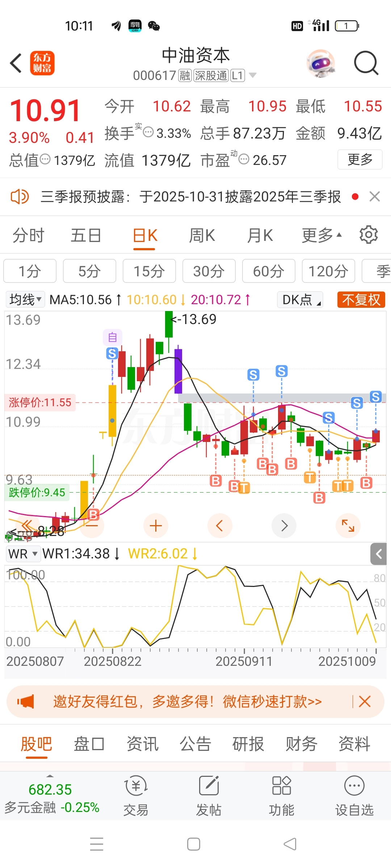This screenshot has height=868, width=391.
Task: Switch to 五日 chart tab
Action: (86, 235)
